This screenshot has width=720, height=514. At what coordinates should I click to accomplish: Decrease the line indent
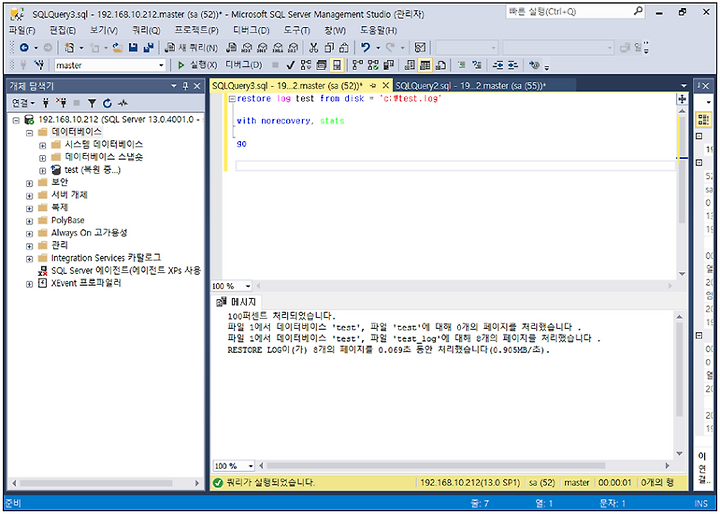coord(498,65)
